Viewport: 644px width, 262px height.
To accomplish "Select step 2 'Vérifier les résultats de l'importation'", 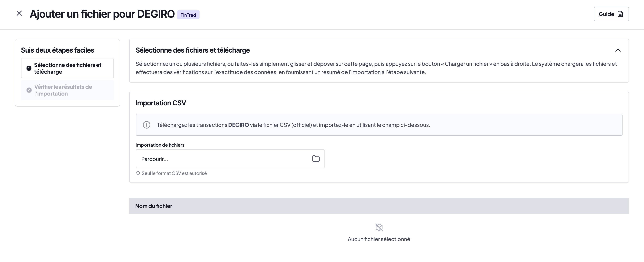I will coord(67,90).
